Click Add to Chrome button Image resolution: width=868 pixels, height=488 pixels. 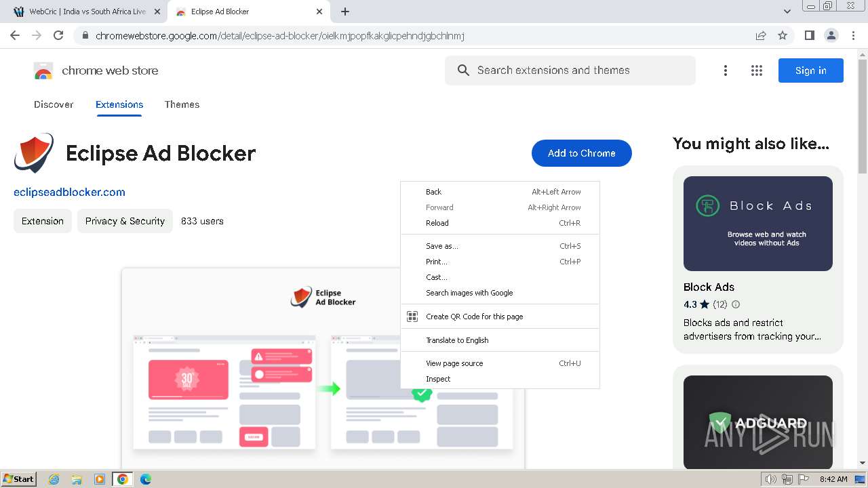(582, 153)
